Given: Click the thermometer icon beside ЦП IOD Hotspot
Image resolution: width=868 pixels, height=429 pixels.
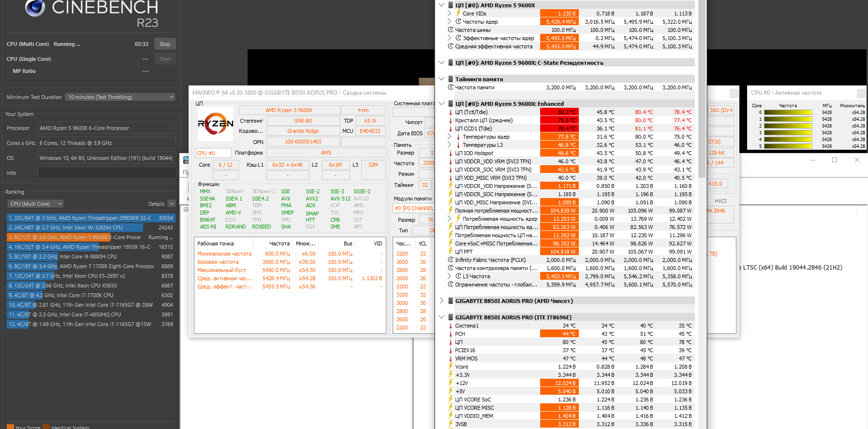Looking at the screenshot, I should click(x=451, y=153).
